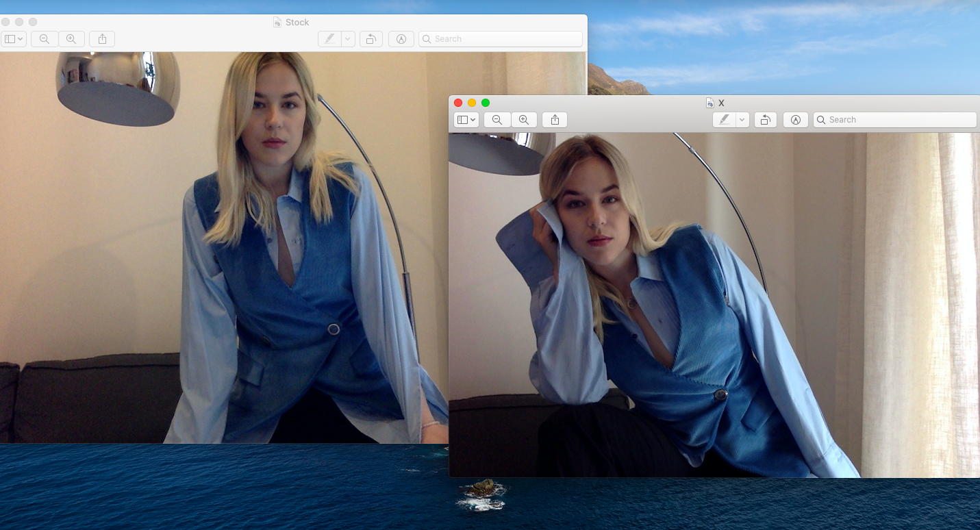Image resolution: width=980 pixels, height=530 pixels.
Task: Minimize the X window
Action: click(x=472, y=103)
